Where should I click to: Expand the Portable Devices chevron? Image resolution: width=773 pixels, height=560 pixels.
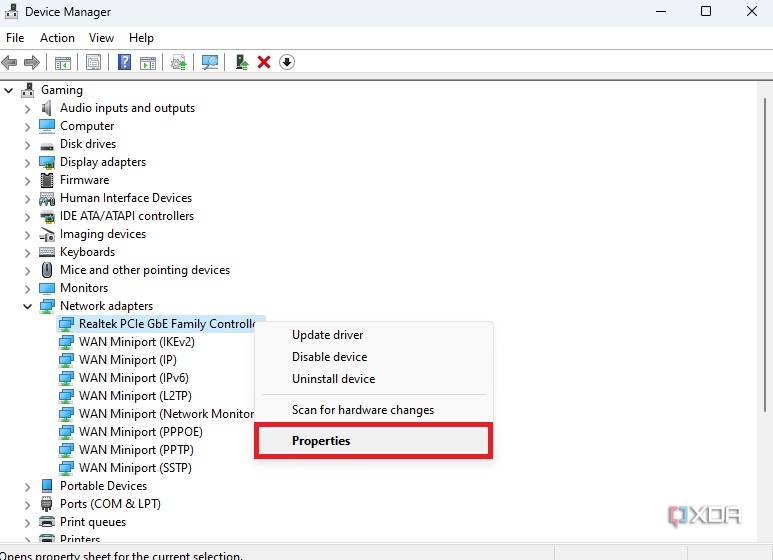point(28,487)
